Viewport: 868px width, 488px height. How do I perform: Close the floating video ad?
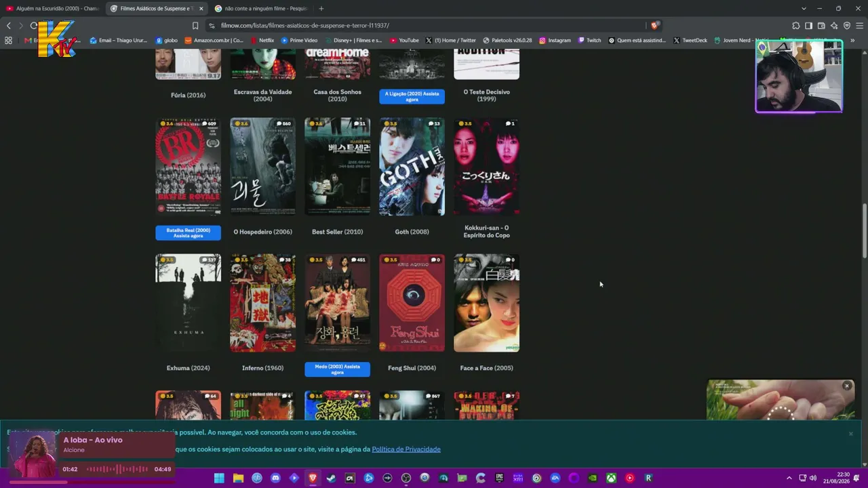click(846, 386)
